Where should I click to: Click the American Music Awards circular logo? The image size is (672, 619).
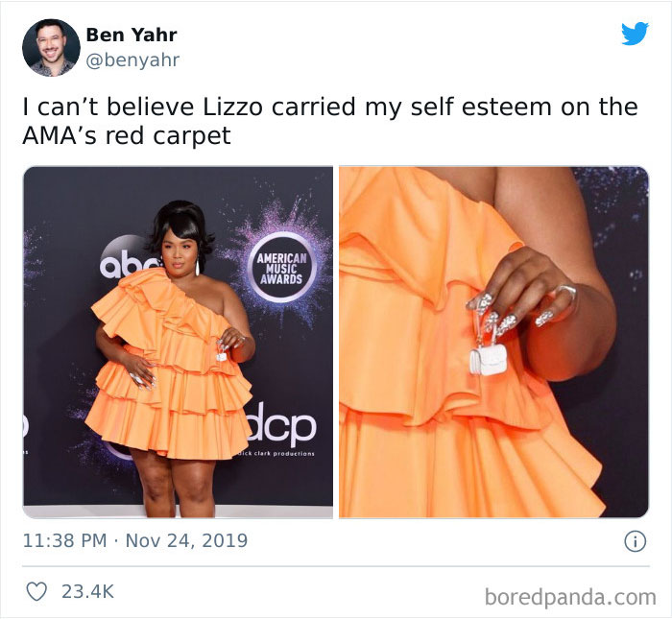[281, 268]
